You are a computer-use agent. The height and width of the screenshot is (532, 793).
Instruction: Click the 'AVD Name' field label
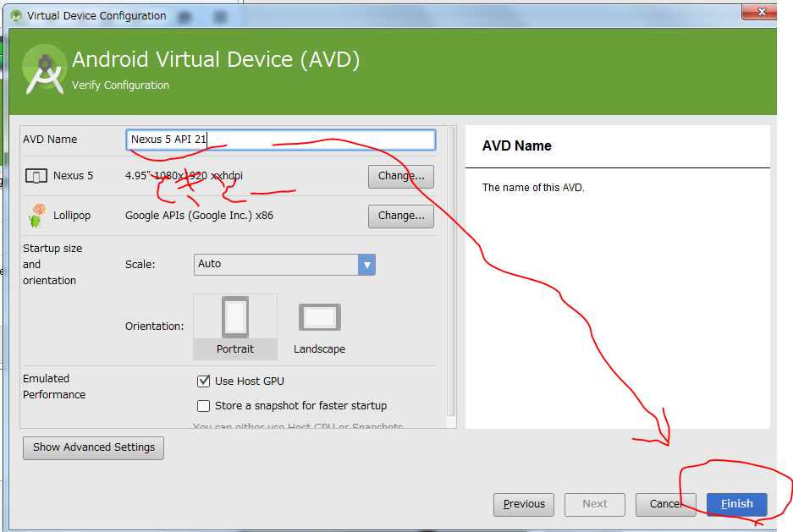pyautogui.click(x=50, y=140)
